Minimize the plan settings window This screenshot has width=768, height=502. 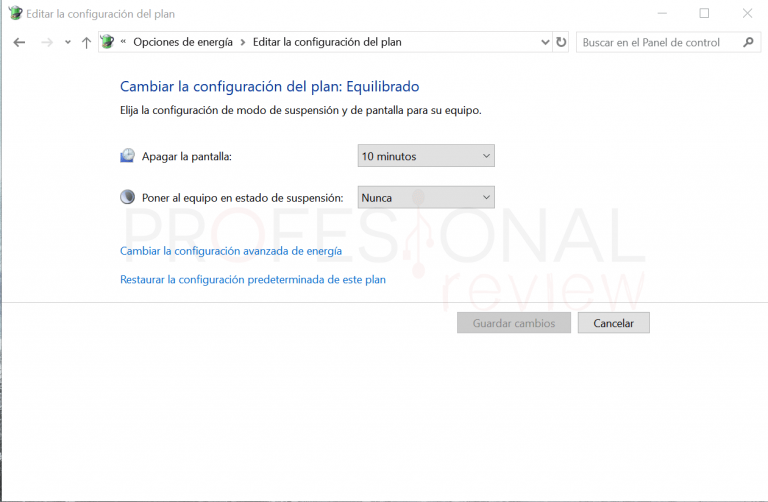[662, 13]
